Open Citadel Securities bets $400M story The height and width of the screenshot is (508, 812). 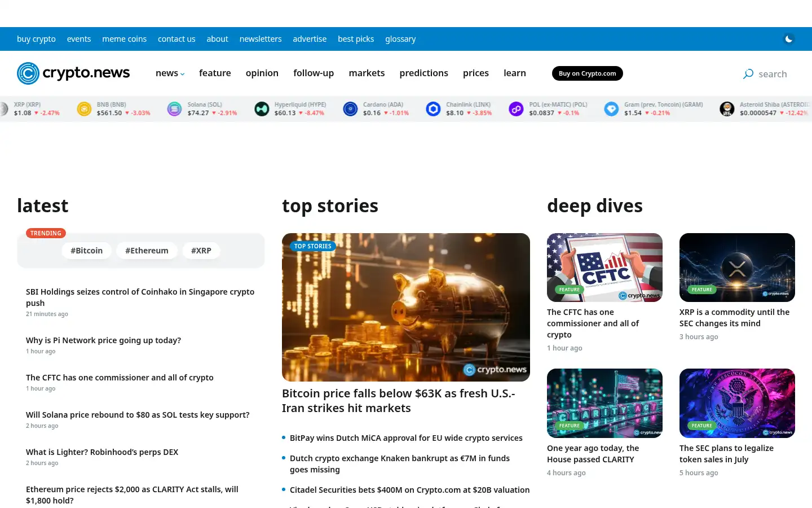click(x=409, y=490)
